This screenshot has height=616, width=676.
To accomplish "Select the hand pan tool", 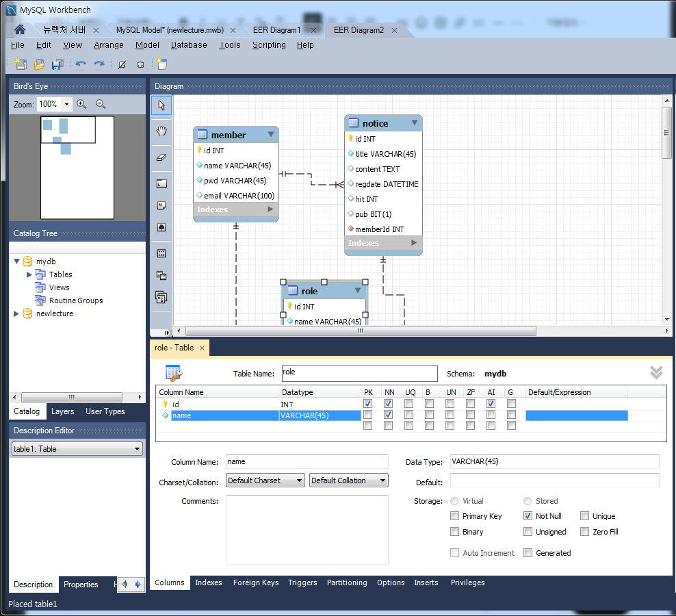I will point(161,131).
